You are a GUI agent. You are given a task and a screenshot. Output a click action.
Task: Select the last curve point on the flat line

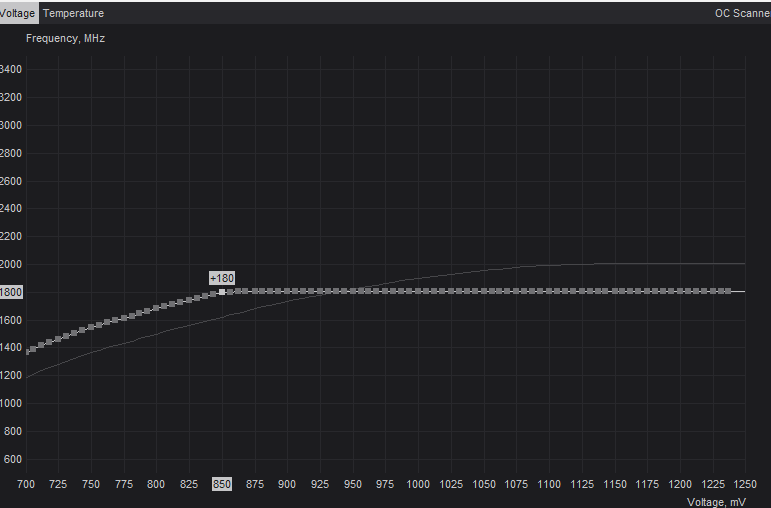[x=728, y=291]
